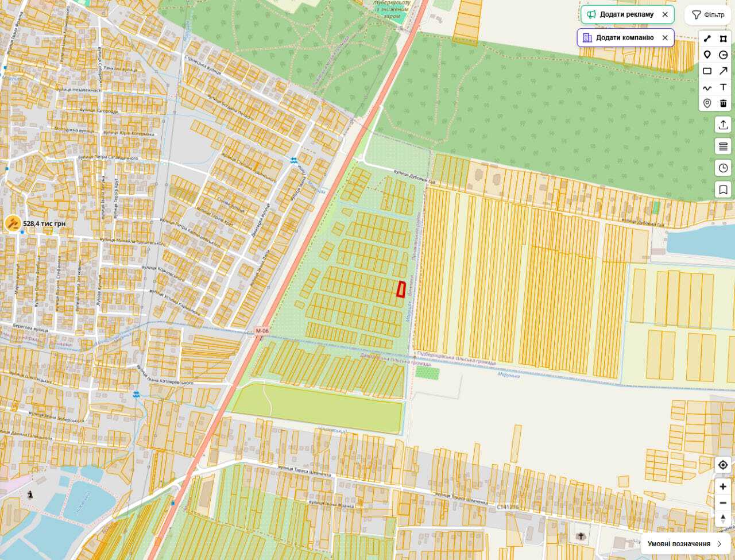Screen dimensions: 735x560
Task: Open the bookmarks icon
Action: click(723, 190)
